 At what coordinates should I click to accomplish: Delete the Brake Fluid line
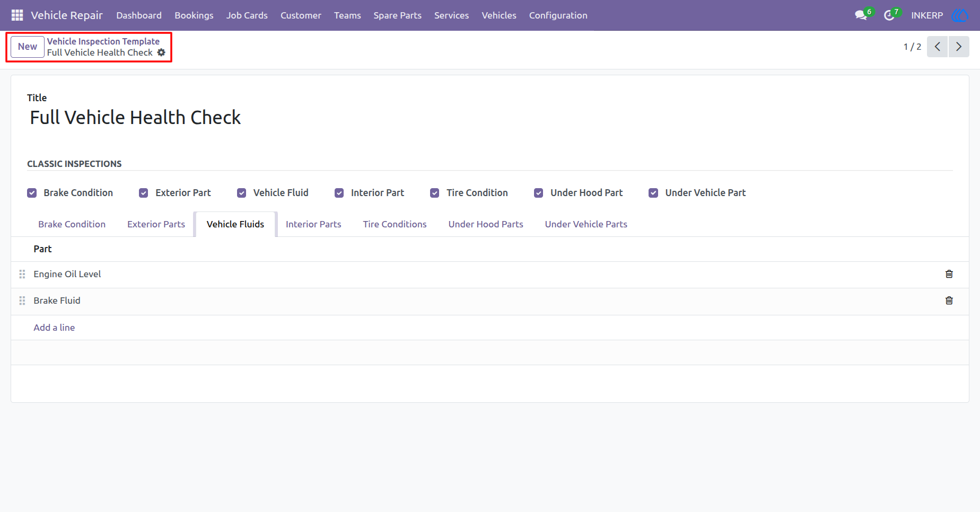(x=949, y=301)
